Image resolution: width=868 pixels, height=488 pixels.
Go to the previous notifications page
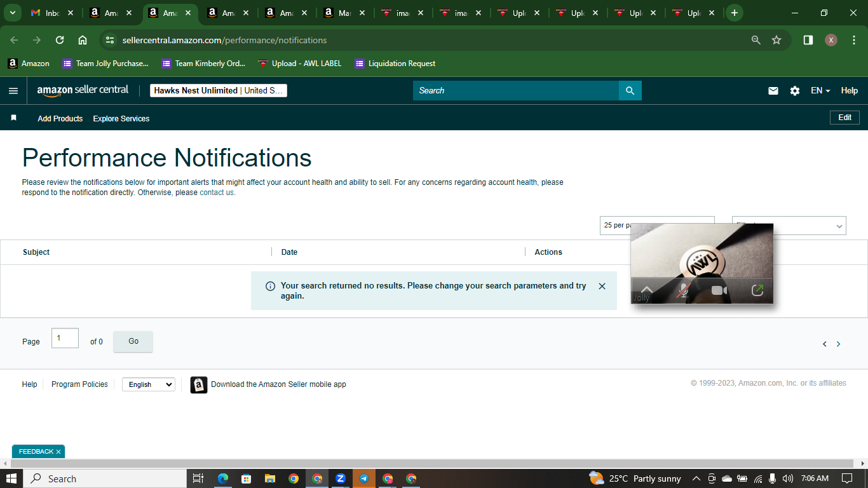825,344
